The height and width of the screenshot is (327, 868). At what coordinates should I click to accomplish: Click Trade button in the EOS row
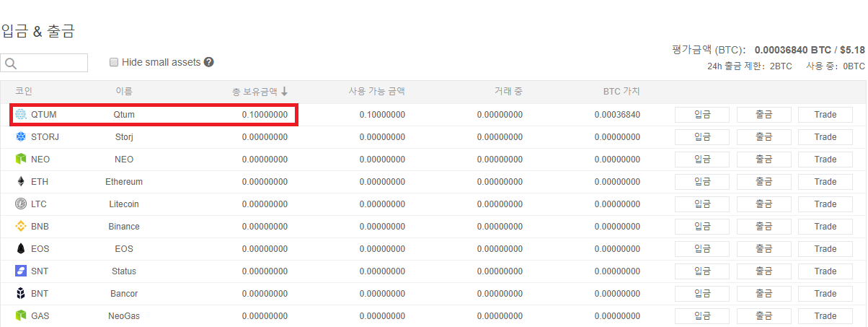(825, 249)
